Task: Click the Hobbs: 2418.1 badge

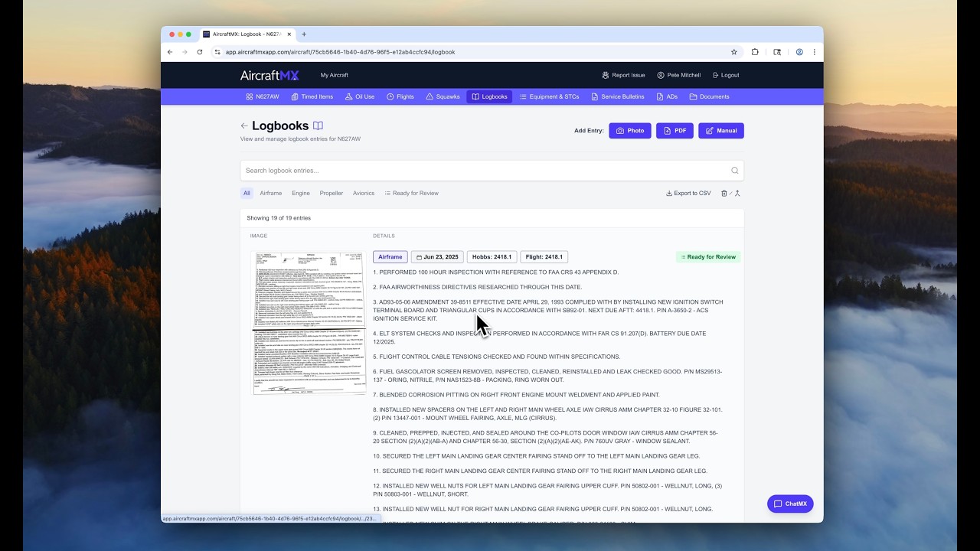Action: pyautogui.click(x=492, y=257)
